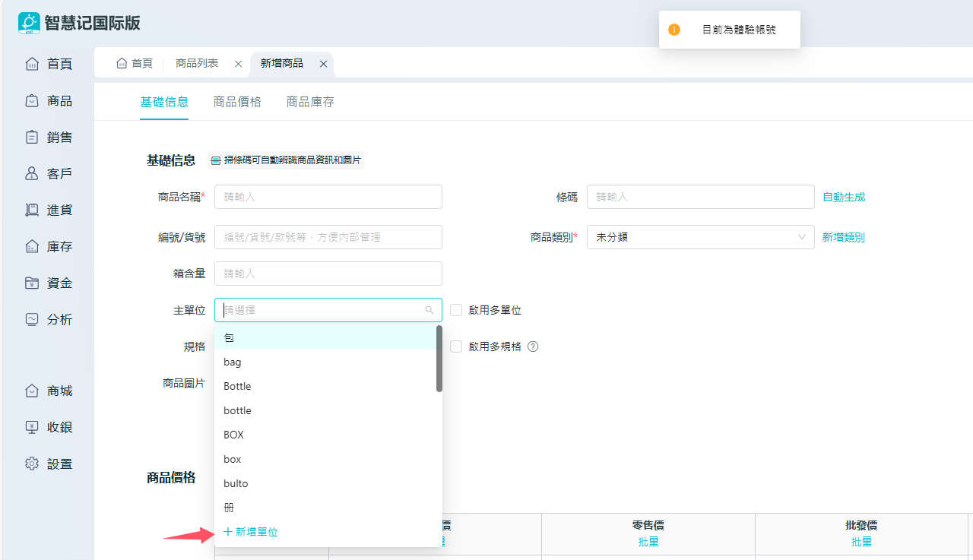The image size is (973, 560).
Task: Click the 自動生成 barcode link
Action: [844, 197]
